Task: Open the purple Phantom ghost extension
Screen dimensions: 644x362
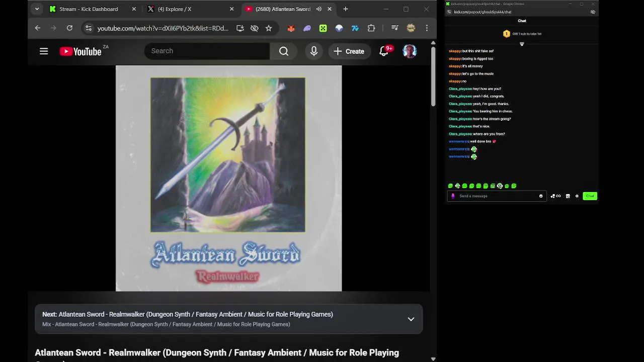Action: pos(307,28)
